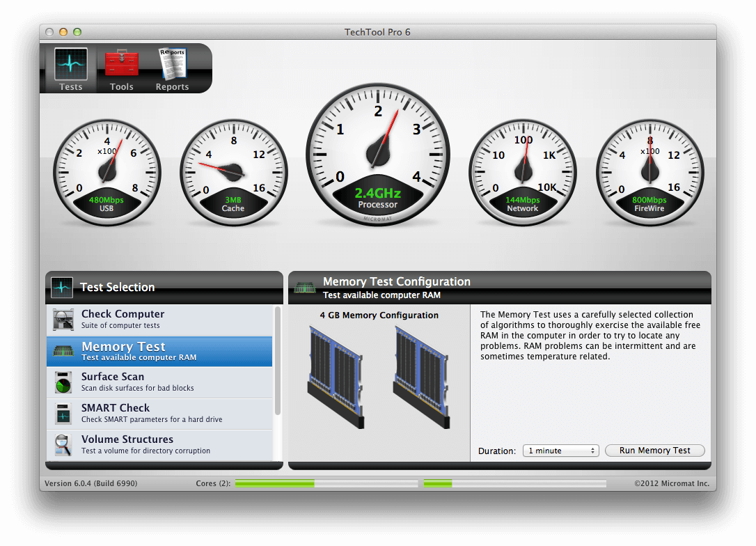The height and width of the screenshot is (546, 756).
Task: Click the yellow minimize window button
Action: (x=63, y=32)
